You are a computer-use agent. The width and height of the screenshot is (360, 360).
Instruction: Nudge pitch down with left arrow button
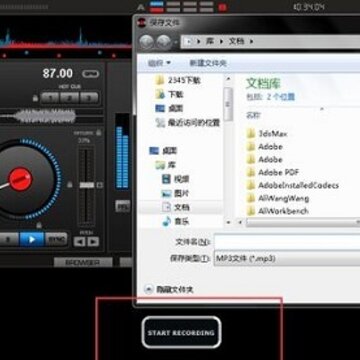(x=79, y=241)
